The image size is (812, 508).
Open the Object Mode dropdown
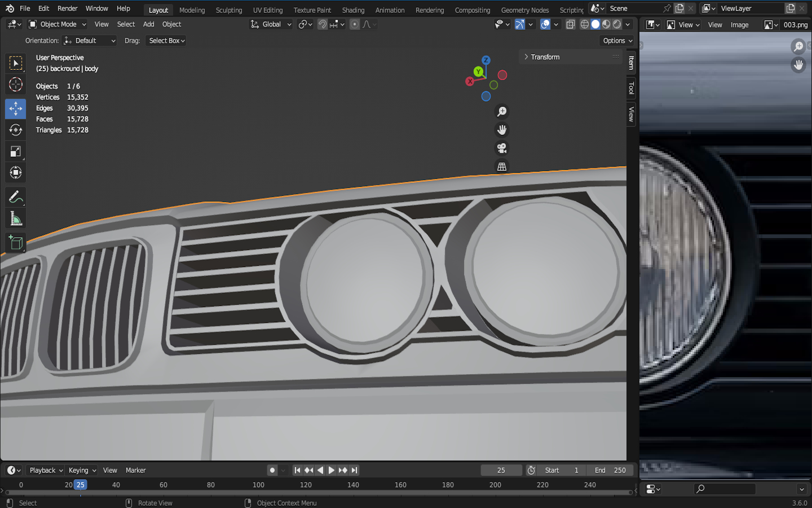[x=58, y=24]
